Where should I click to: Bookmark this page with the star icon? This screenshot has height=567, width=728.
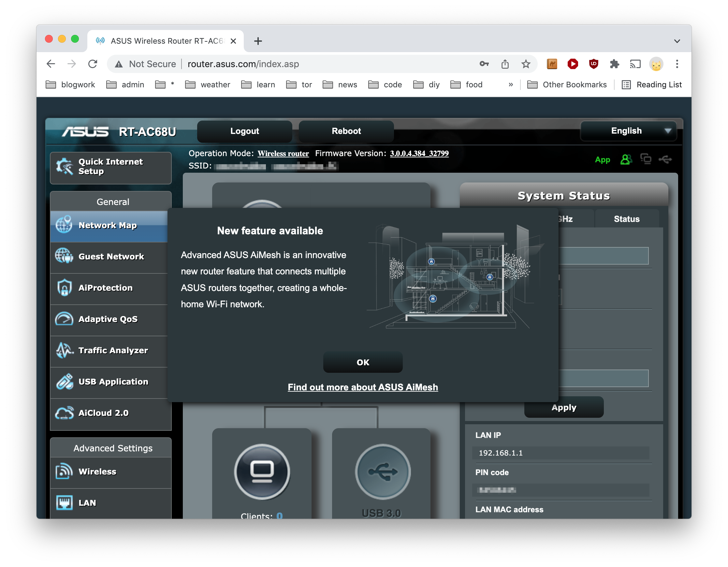(526, 64)
